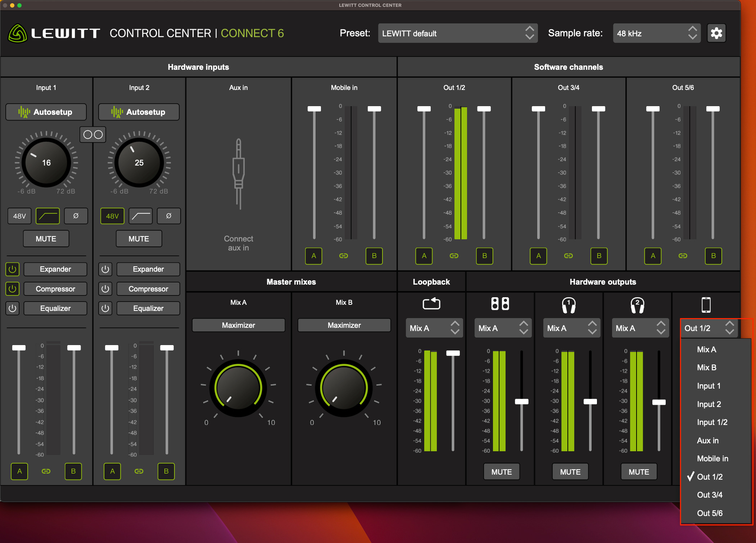Click the link icon under Input 1 mix faders

(46, 471)
